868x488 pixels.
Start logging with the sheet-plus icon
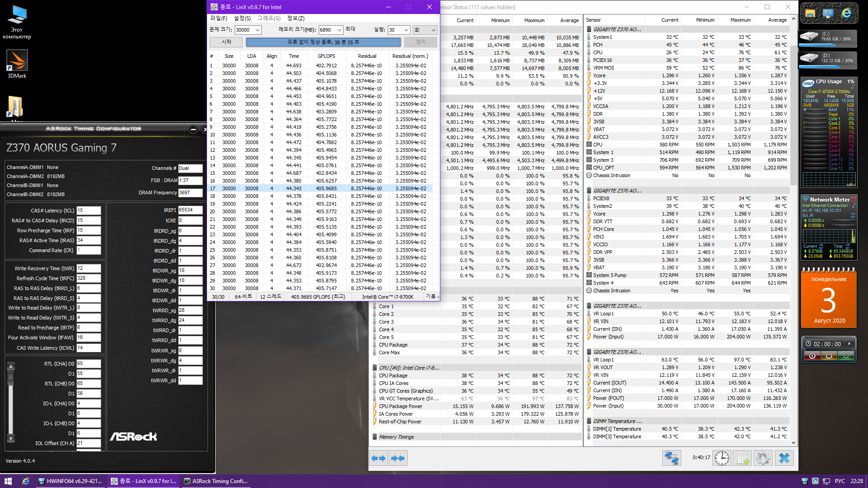743,458
